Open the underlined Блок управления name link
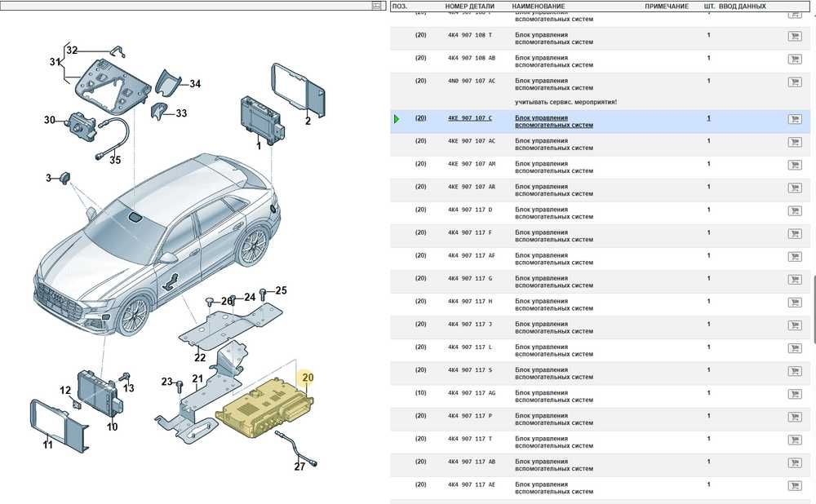Viewport: 816px width, 504px height. point(554,122)
